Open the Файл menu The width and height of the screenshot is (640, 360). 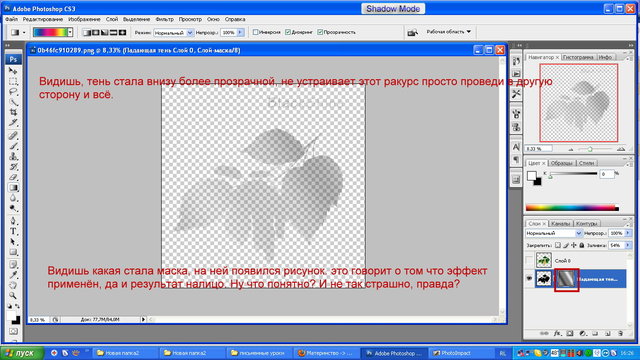[x=11, y=19]
